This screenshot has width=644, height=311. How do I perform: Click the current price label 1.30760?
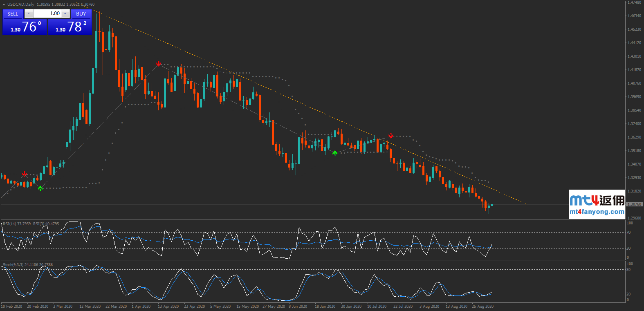(x=634, y=204)
